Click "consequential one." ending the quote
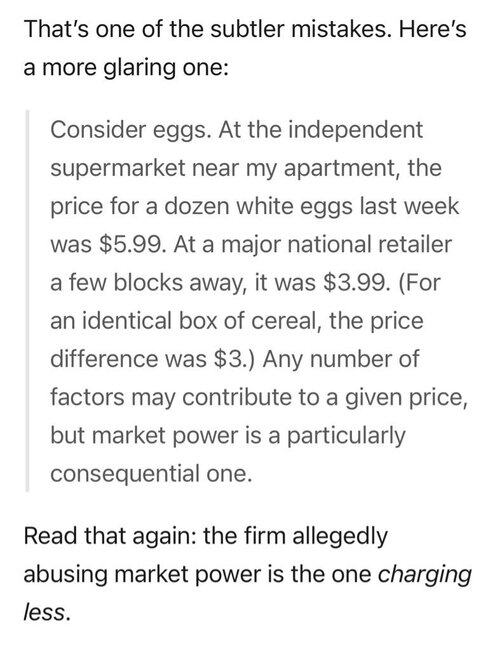 pos(151,474)
